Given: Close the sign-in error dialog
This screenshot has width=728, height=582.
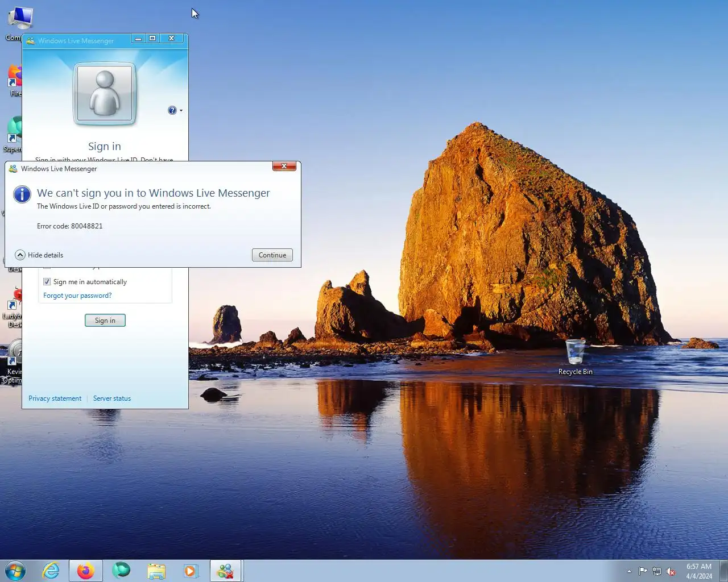Looking at the screenshot, I should (284, 166).
